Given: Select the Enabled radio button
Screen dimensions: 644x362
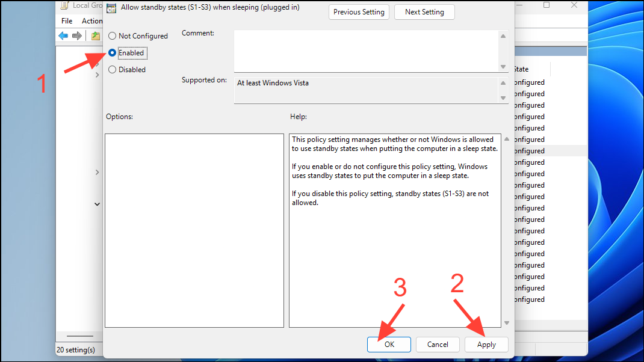Looking at the screenshot, I should pos(111,52).
